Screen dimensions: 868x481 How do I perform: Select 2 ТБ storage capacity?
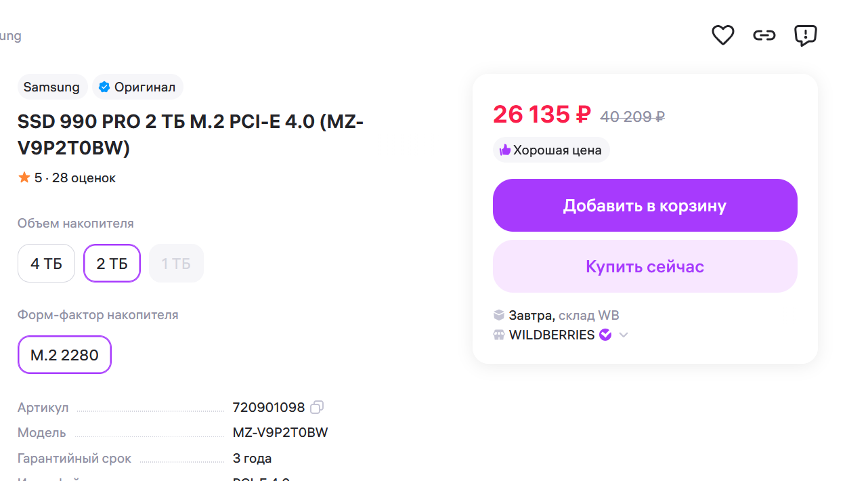[x=112, y=264]
